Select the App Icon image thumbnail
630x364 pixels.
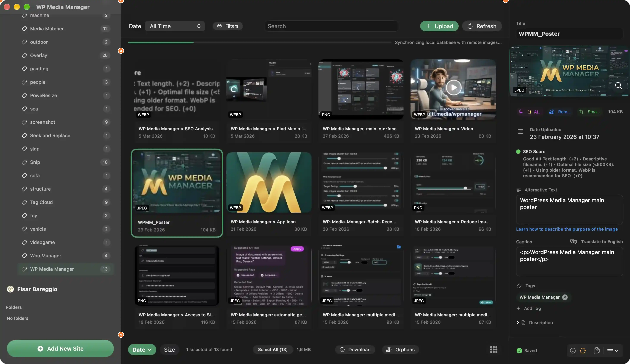point(269,182)
